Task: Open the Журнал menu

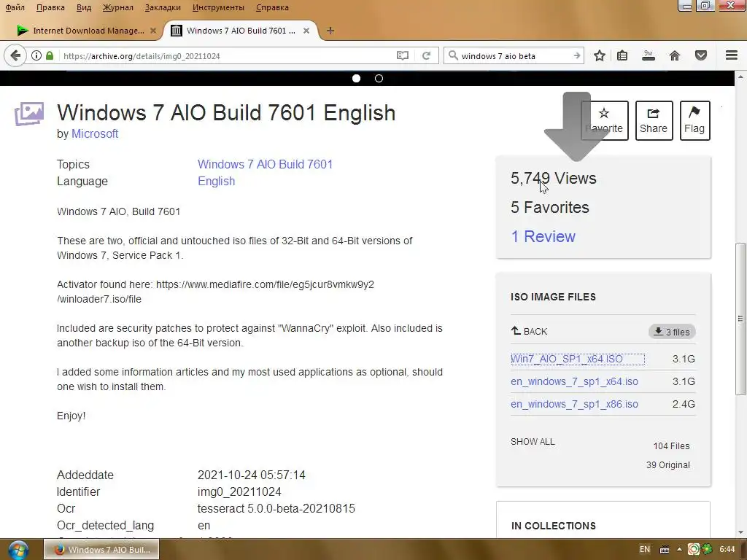Action: [x=118, y=7]
